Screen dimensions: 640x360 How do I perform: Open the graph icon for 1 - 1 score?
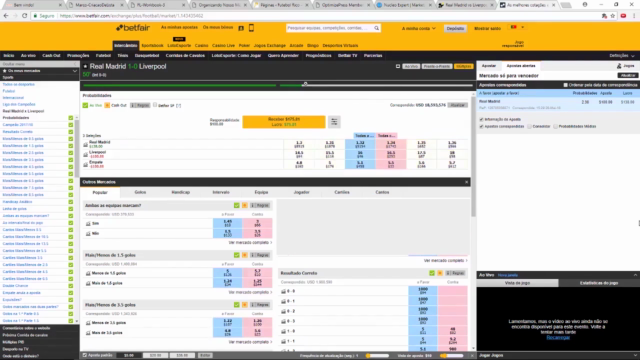pyautogui.click(x=283, y=341)
